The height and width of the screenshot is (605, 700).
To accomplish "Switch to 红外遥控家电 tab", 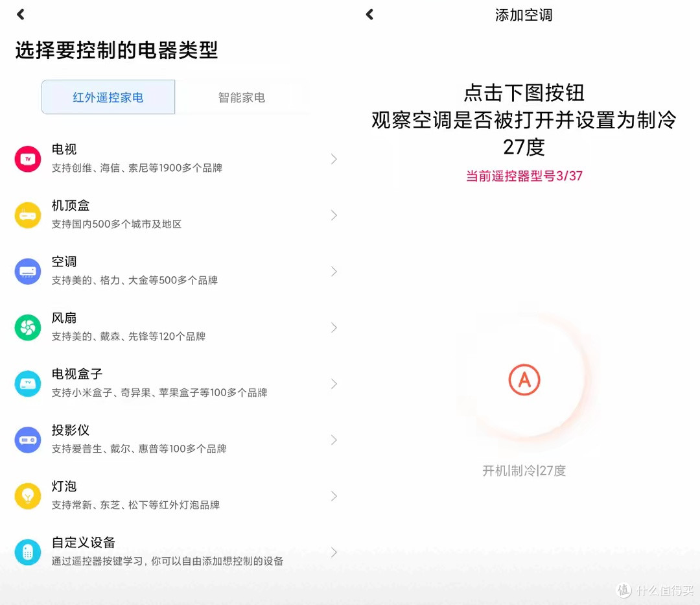I will (108, 97).
